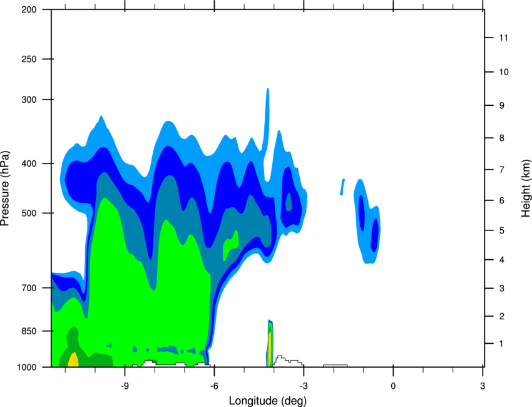Select the 0 longitude tick label
Screen dimensions: 532x407
coord(393,386)
